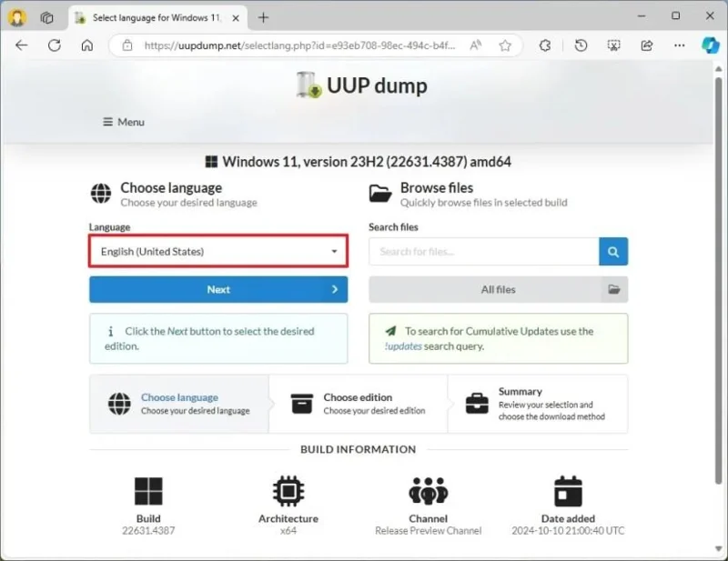Open browser Extensions puzzle icon
This screenshot has height=561, width=728.
coord(545,45)
